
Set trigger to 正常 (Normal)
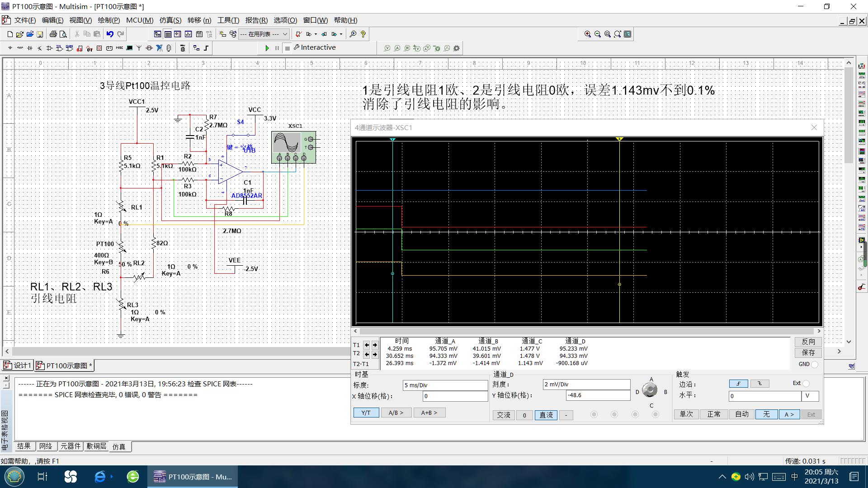click(x=714, y=414)
